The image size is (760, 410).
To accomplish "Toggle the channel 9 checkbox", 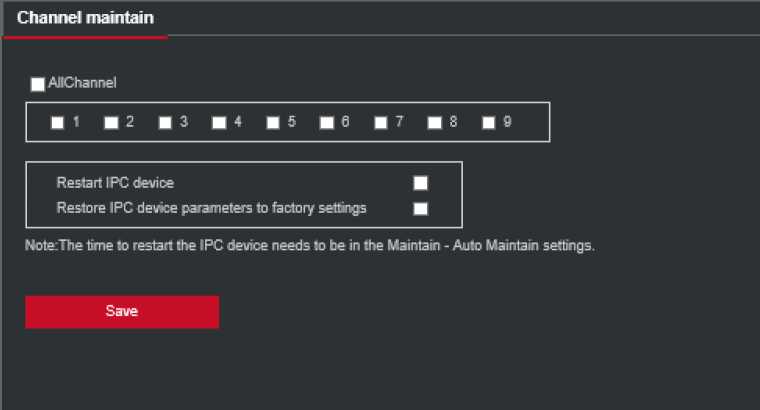I will 489,123.
